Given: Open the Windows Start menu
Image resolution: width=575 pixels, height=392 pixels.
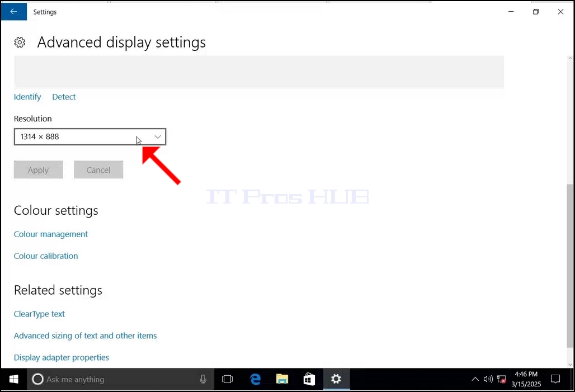Looking at the screenshot, I should (13, 379).
